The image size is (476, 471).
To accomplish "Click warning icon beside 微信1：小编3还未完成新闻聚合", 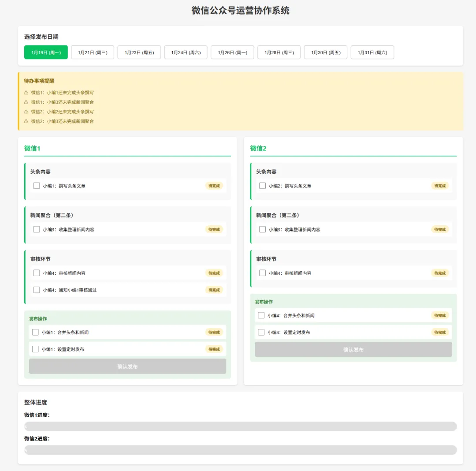I will coord(26,102).
